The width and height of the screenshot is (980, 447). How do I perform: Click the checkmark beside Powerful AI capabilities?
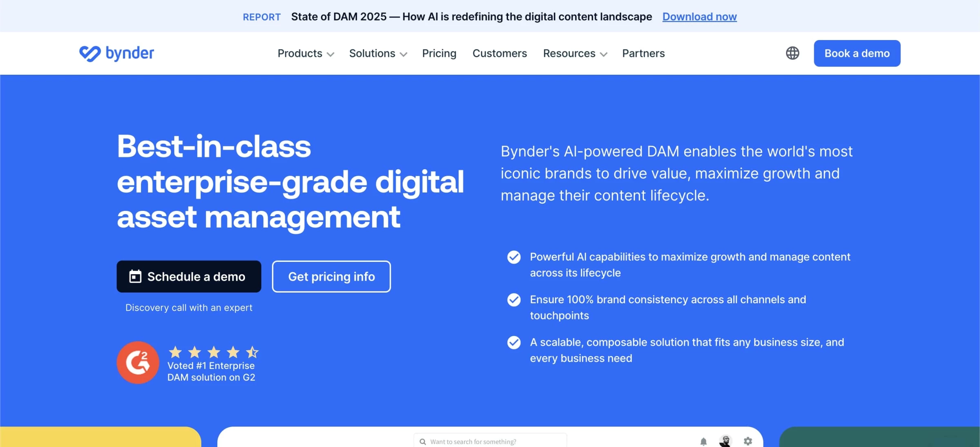coord(514,257)
